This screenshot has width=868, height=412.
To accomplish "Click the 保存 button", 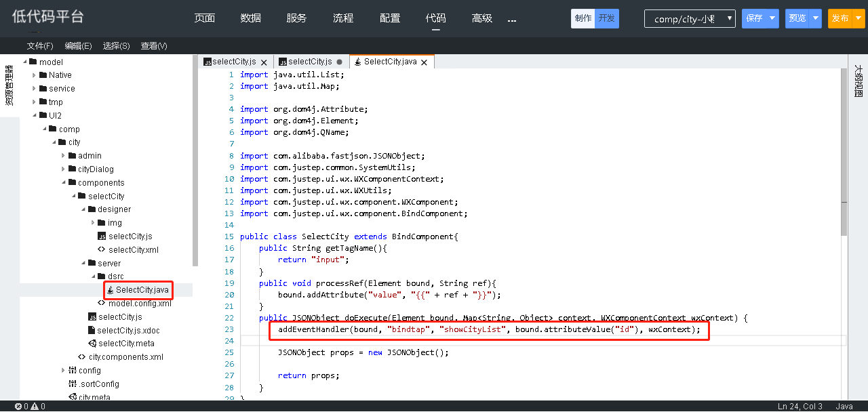I will [754, 18].
